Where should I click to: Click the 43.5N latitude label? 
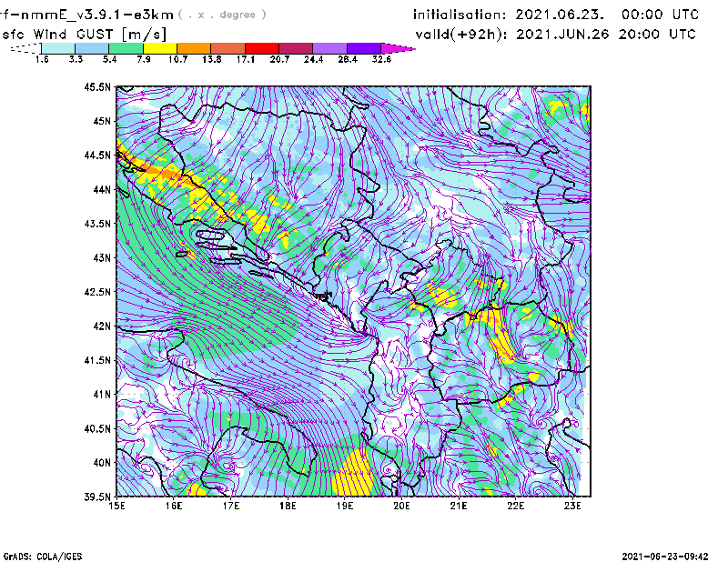tap(97, 223)
